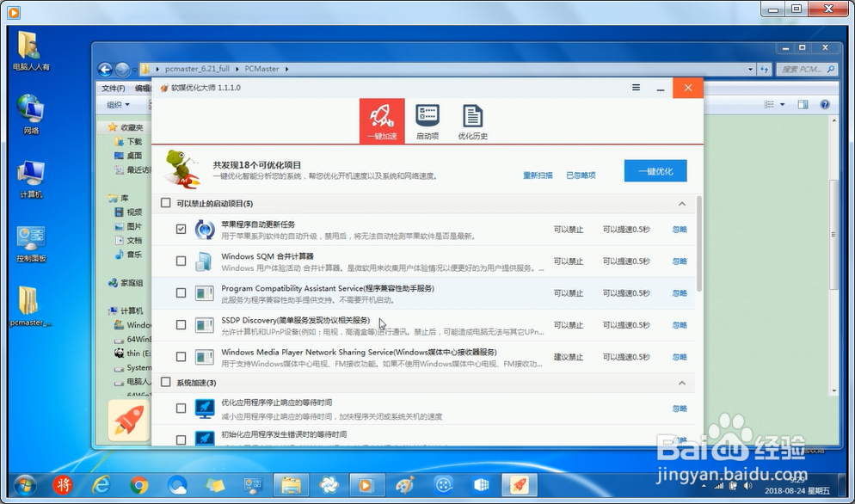This screenshot has width=855, height=504.
Task: Click 忽略 for 苹果程序自动更新任务
Action: 680,230
